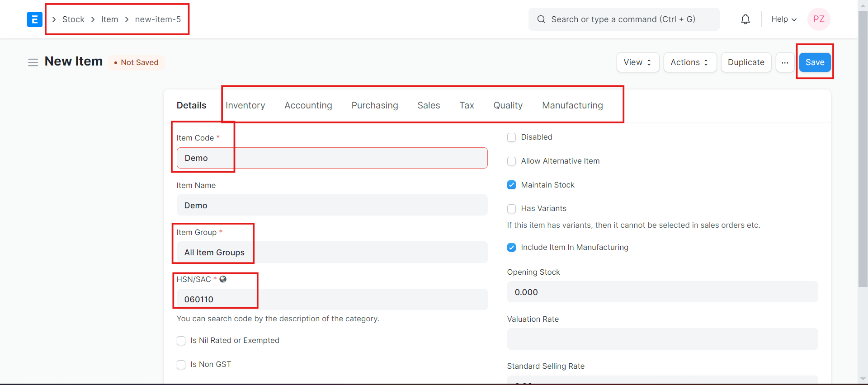
Task: Go to Stock breadcrumb
Action: (73, 19)
